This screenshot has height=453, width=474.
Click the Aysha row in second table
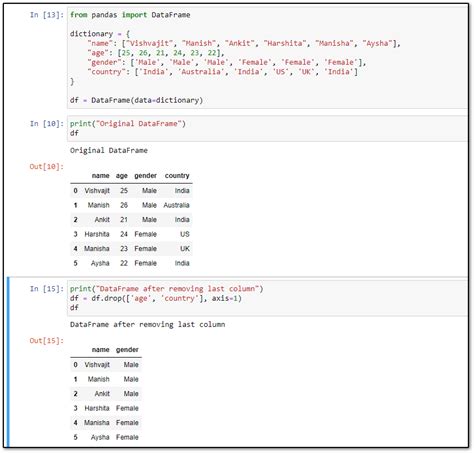pyautogui.click(x=106, y=437)
